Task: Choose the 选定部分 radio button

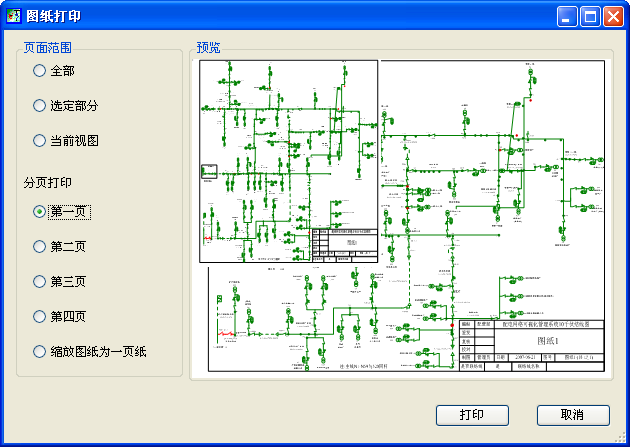Action: click(x=39, y=106)
